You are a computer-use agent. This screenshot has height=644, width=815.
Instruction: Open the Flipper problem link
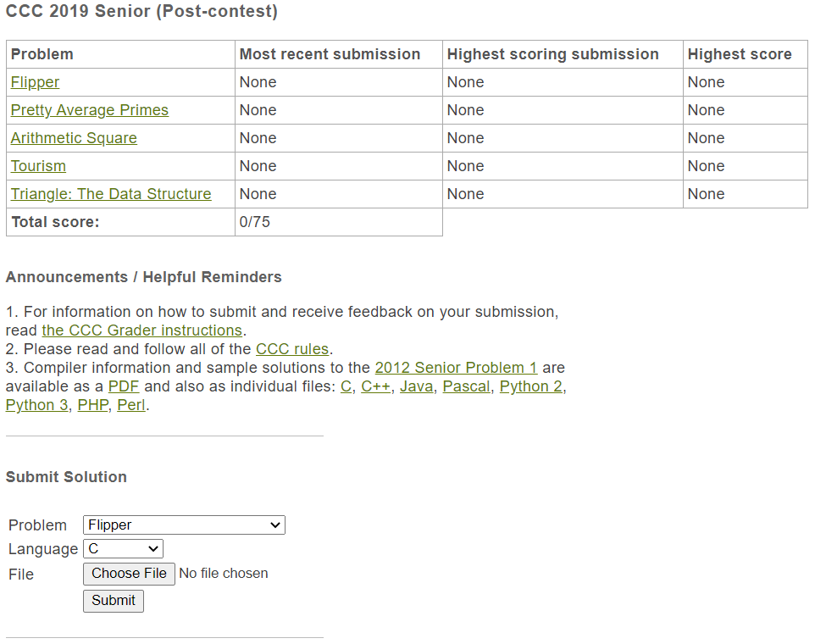click(35, 82)
